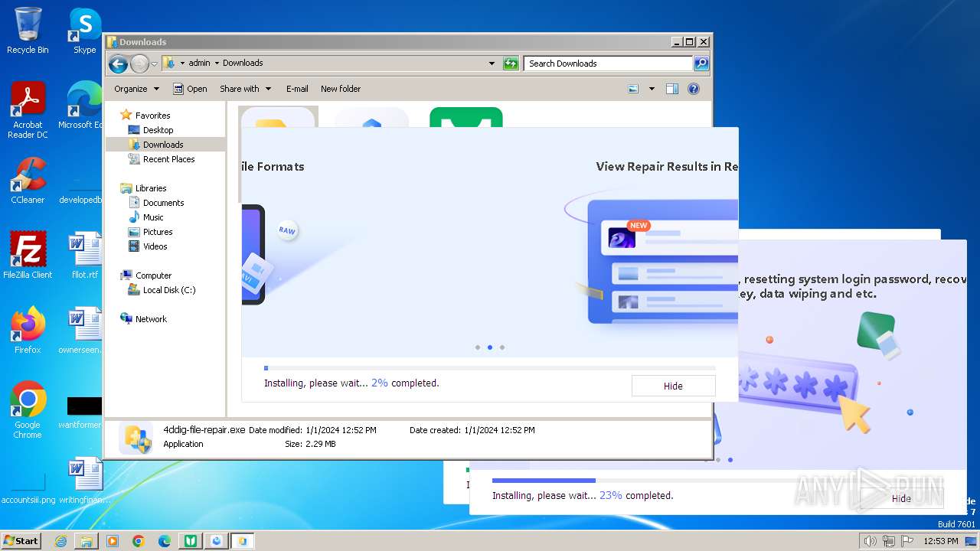Select Computer in the navigation pane
Image resolution: width=980 pixels, height=551 pixels.
(x=153, y=275)
